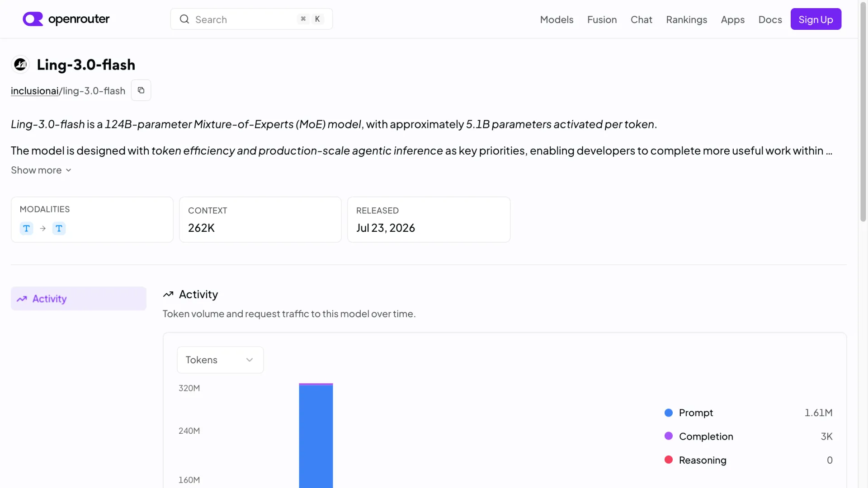868x488 pixels.
Task: Click the trend icon beside Activity heading
Action: pyautogui.click(x=168, y=295)
